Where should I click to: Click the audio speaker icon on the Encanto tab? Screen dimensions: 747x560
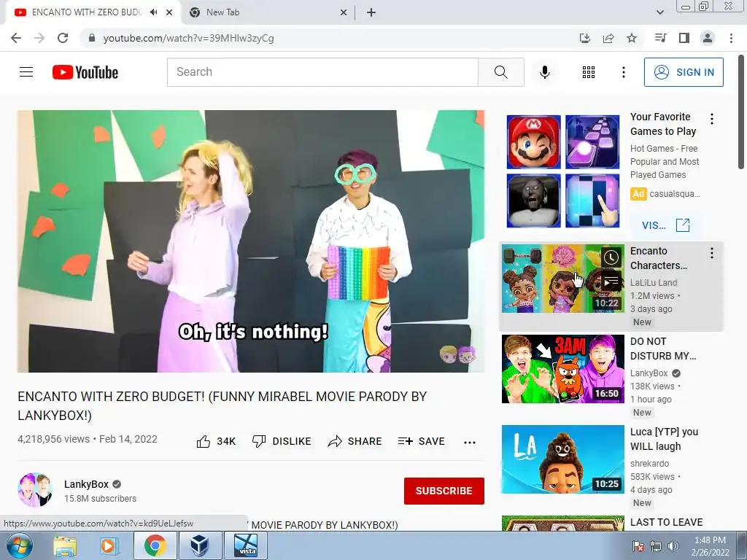point(153,12)
